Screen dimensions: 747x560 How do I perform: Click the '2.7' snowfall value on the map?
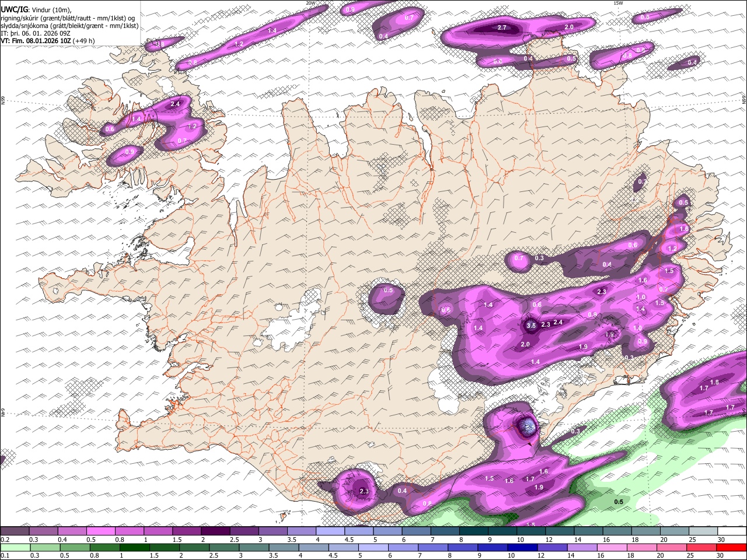[502, 27]
